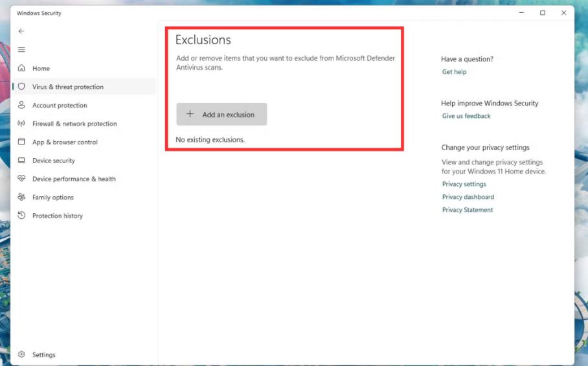
Task: Open Privacy Statement link
Action: pos(468,210)
